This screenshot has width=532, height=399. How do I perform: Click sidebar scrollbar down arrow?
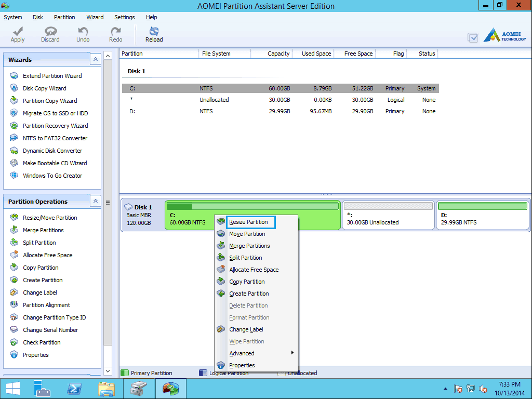pos(108,371)
